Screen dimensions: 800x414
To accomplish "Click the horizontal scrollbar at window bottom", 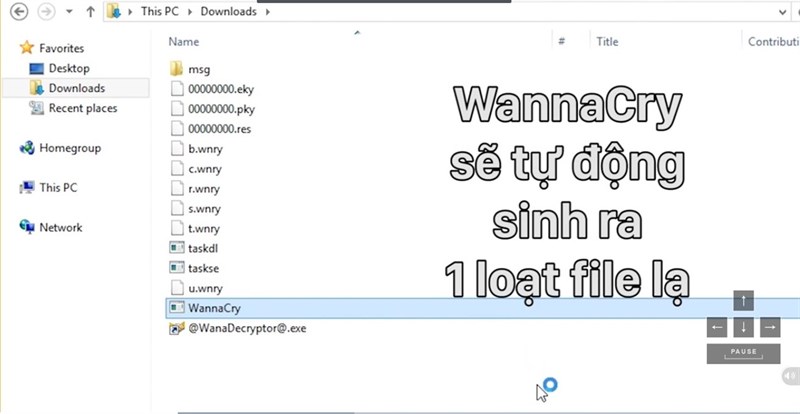I will (265, 412).
